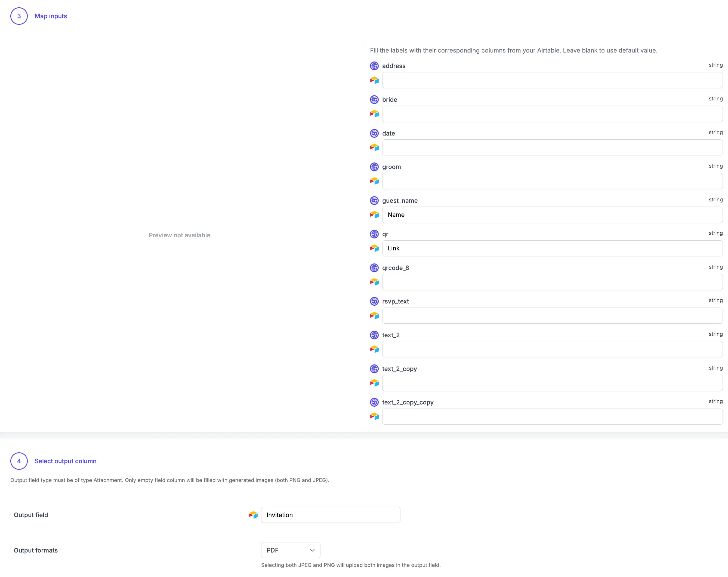The height and width of the screenshot is (577, 728).
Task: Click the string type tag for address
Action: click(715, 65)
